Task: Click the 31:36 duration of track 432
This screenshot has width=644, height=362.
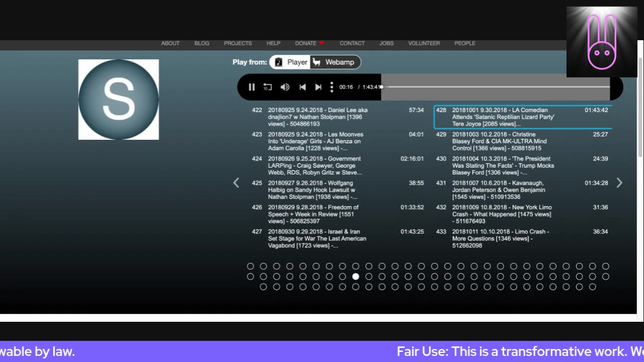Action: click(x=600, y=207)
